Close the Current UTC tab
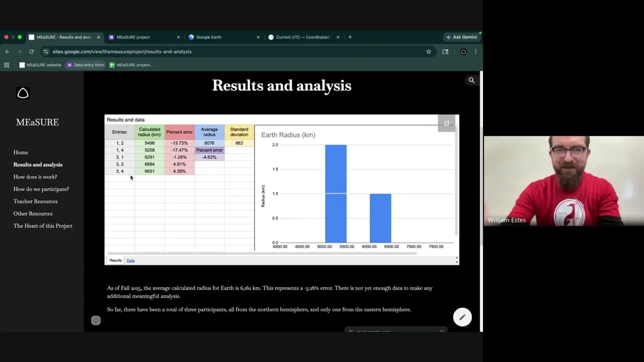644x362 pixels. click(x=338, y=37)
